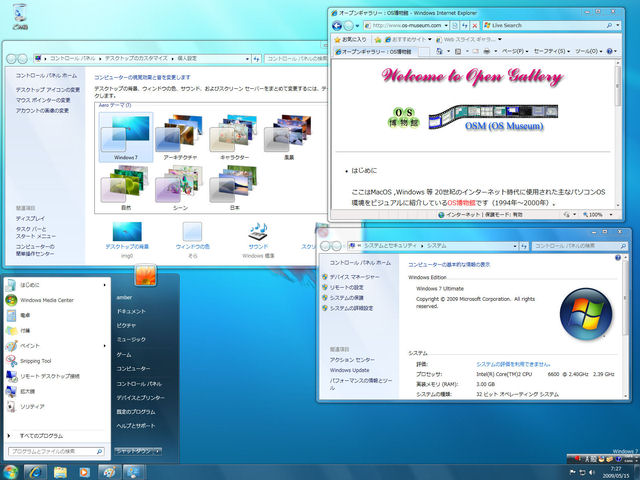Launch Windows Media Player from taskbar
Image resolution: width=640 pixels, height=480 pixels.
click(x=84, y=472)
